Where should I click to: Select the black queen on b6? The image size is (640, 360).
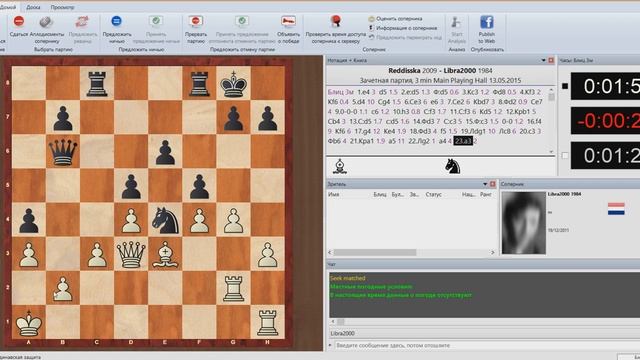point(63,151)
